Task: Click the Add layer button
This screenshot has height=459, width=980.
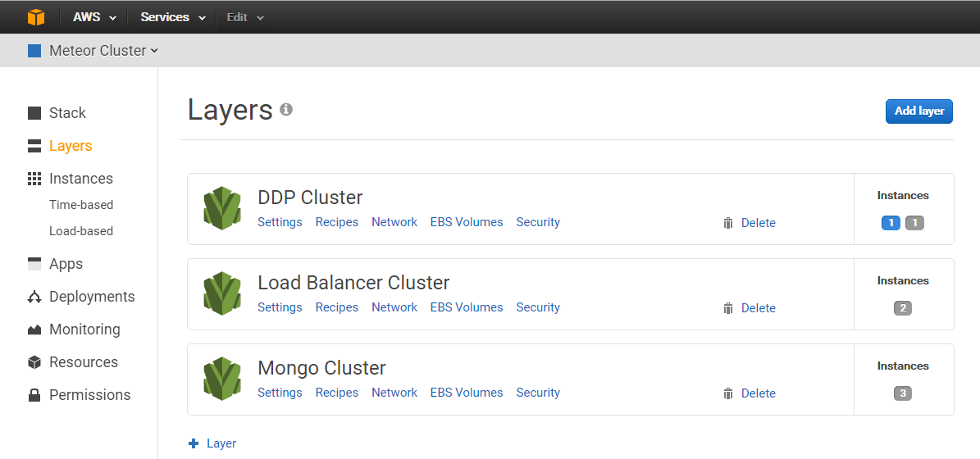Action: (x=918, y=111)
